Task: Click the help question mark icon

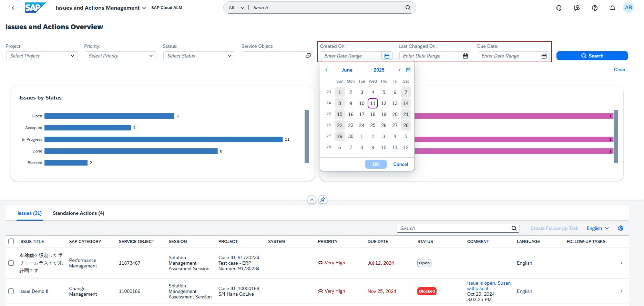Action: pyautogui.click(x=594, y=8)
